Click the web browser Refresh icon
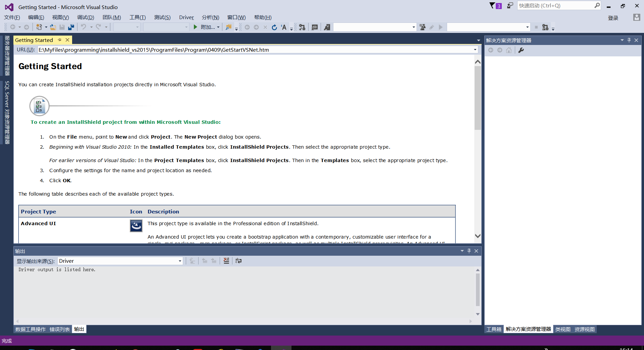 tap(274, 27)
